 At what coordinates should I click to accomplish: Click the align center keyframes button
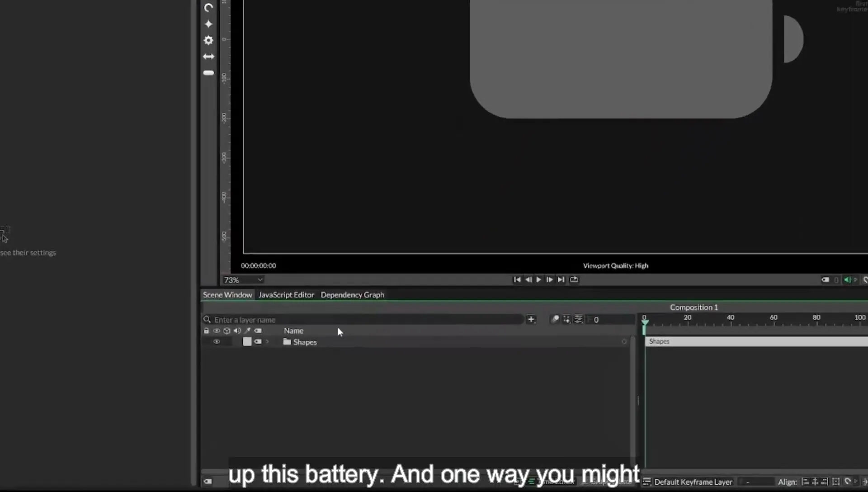pyautogui.click(x=815, y=482)
